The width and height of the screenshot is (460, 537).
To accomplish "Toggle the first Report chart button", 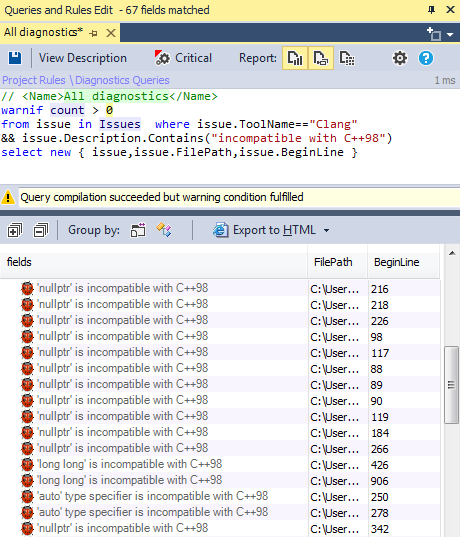I will [295, 58].
